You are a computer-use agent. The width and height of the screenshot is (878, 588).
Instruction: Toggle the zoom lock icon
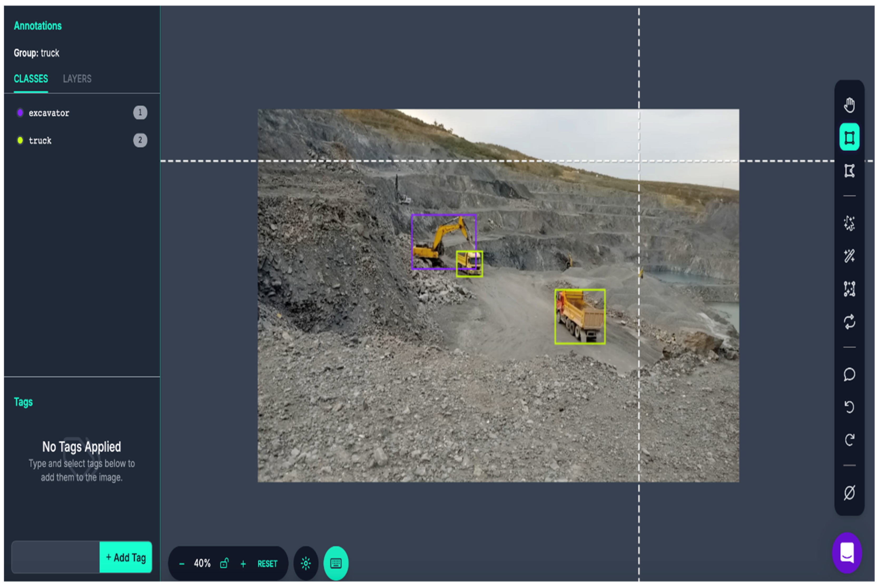(224, 563)
